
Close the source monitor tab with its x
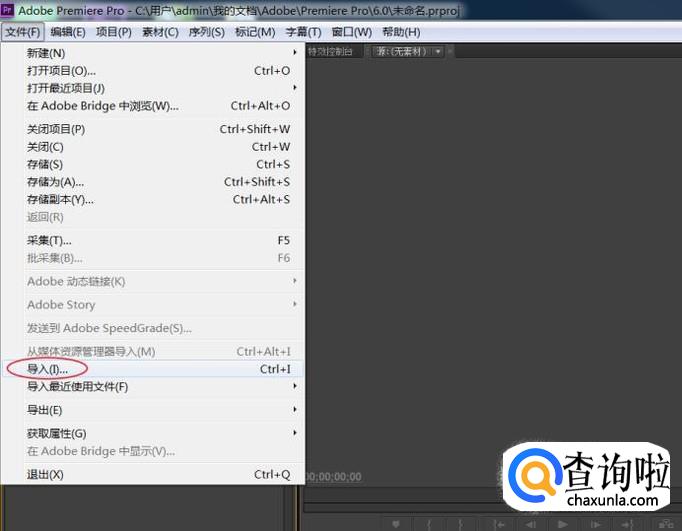(451, 52)
